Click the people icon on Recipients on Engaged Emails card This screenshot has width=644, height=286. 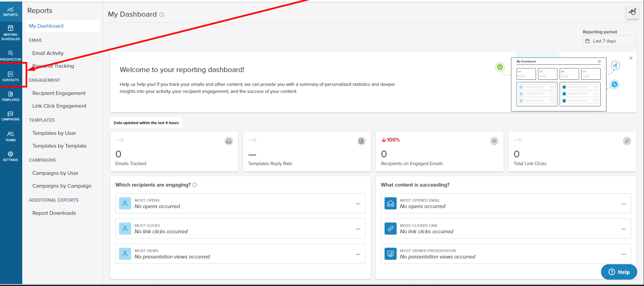click(494, 141)
